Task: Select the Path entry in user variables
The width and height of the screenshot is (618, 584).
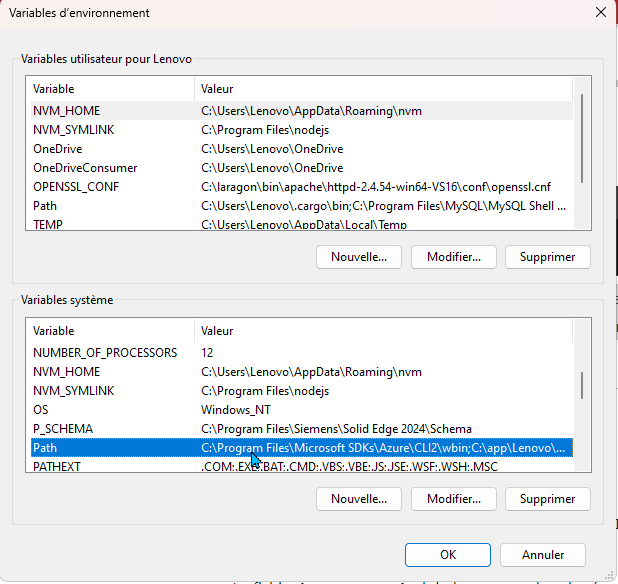Action: 45,206
